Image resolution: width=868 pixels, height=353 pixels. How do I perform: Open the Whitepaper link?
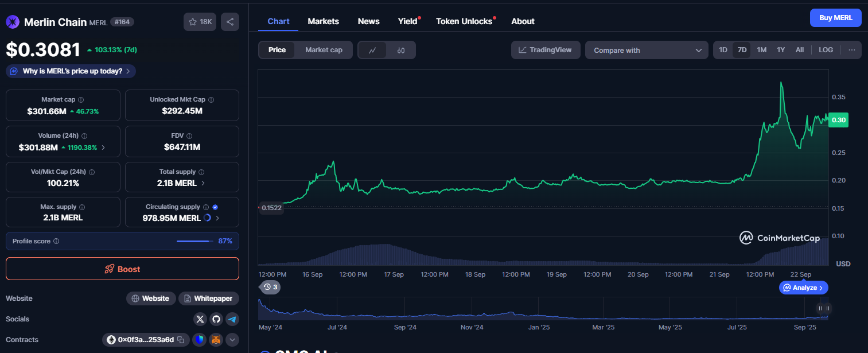[209, 298]
